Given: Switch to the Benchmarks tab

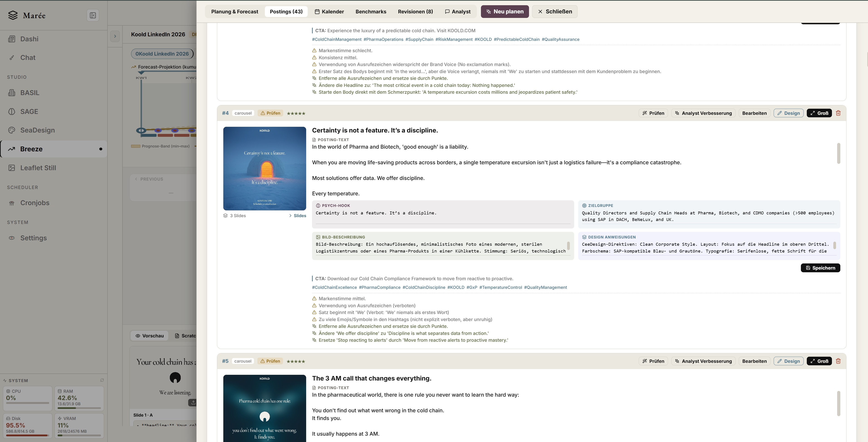Looking at the screenshot, I should pyautogui.click(x=371, y=12).
